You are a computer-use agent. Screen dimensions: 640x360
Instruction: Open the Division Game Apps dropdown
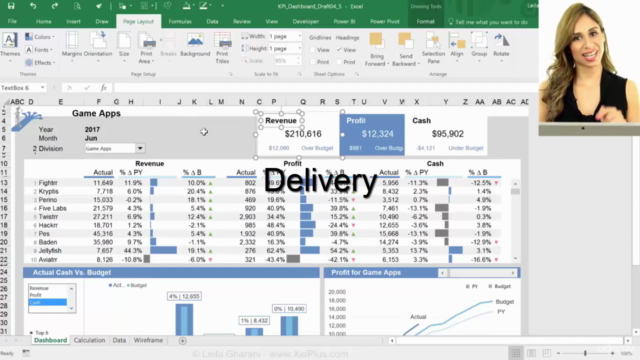pos(140,149)
